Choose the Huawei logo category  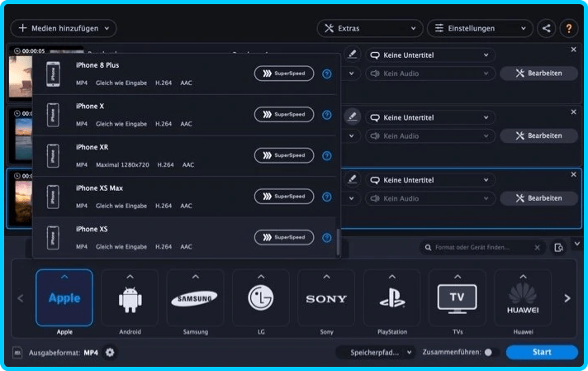pos(523,298)
